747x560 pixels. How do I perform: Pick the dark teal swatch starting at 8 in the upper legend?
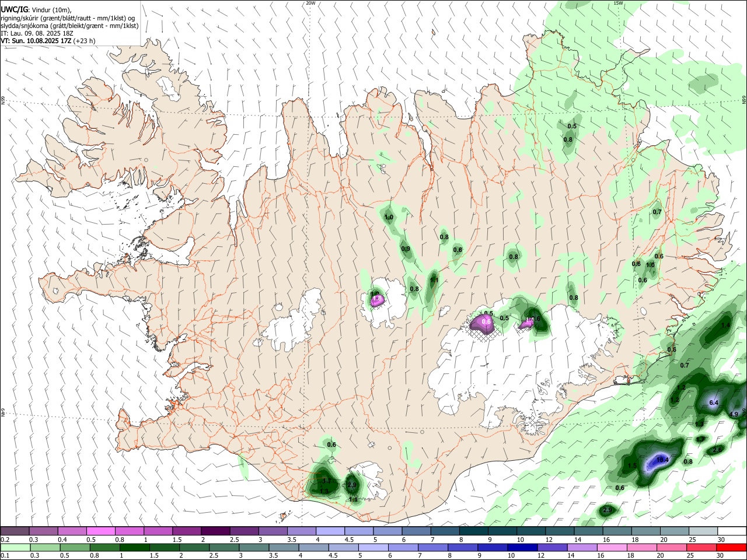473,531
